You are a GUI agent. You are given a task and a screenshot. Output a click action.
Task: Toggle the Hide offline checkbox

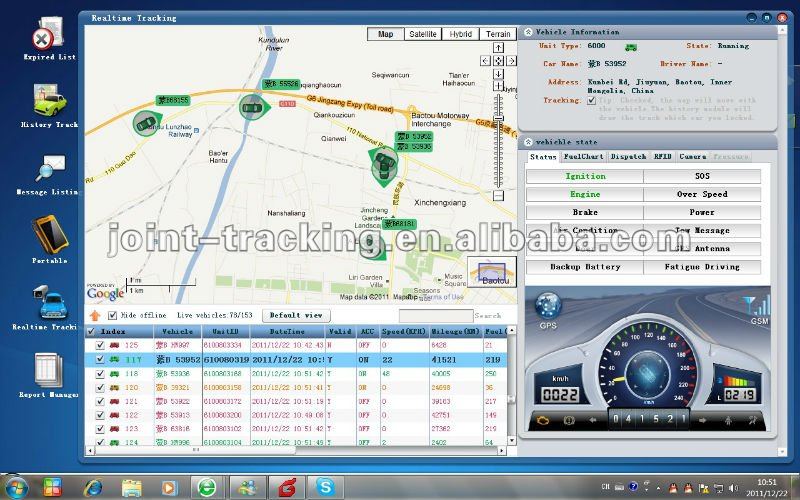point(113,315)
